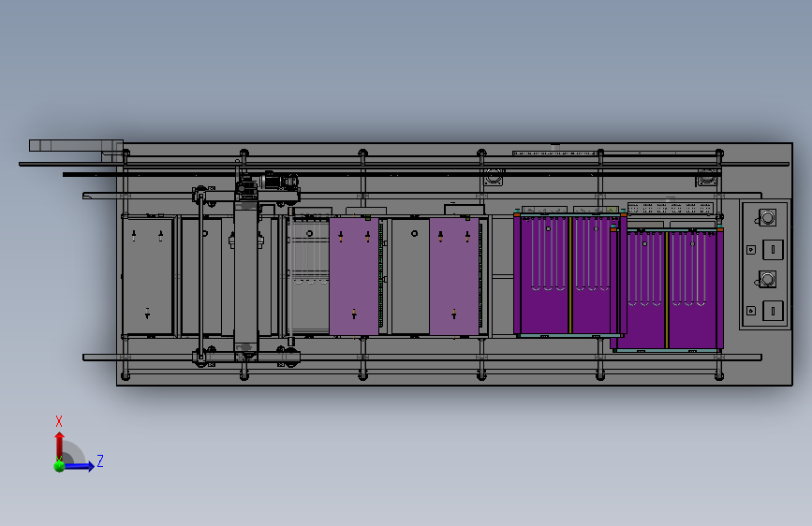Select the blue Z axis label
This screenshot has height=526, width=812.
click(x=100, y=460)
